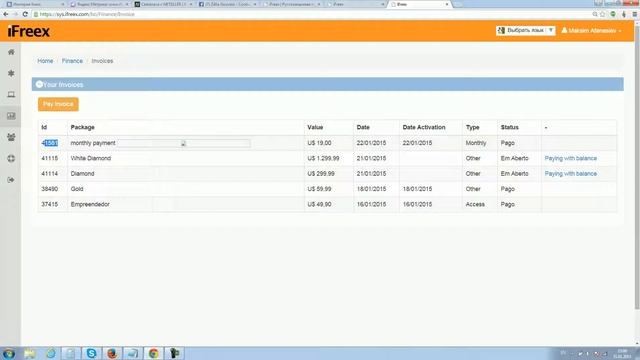Image resolution: width=640 pixels, height=360 pixels.
Task: Bookmark the page with the star icon
Action: pyautogui.click(x=602, y=14)
